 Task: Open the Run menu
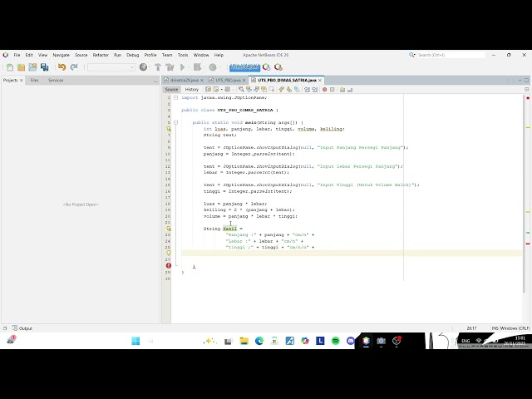117,55
